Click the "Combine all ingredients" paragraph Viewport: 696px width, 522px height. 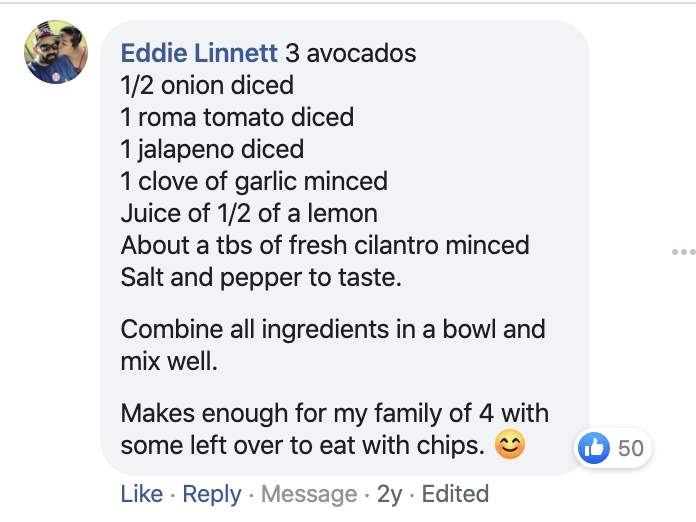[x=332, y=343]
